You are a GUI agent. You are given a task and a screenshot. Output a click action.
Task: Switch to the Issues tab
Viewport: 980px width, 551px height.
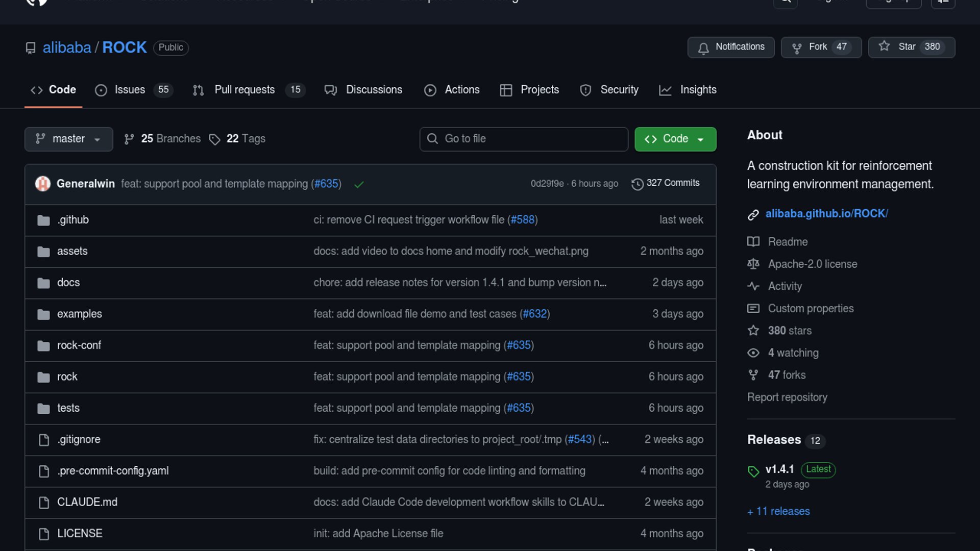click(x=130, y=90)
